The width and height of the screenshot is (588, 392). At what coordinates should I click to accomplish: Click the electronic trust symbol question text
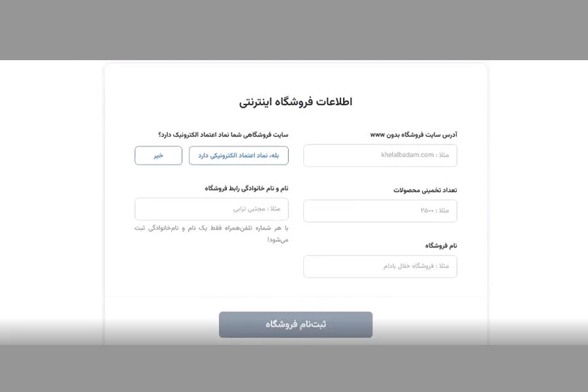coord(223,135)
